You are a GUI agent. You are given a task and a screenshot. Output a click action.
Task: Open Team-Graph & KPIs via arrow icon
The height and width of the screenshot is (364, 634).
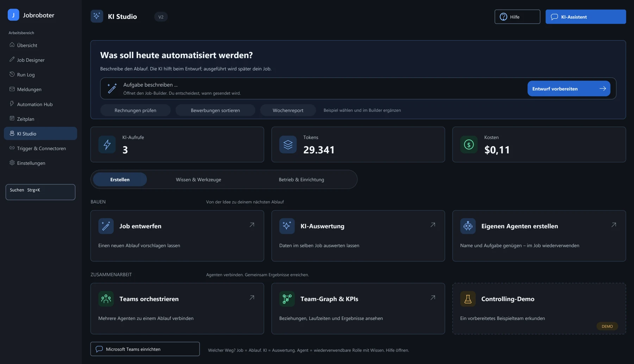click(x=433, y=297)
